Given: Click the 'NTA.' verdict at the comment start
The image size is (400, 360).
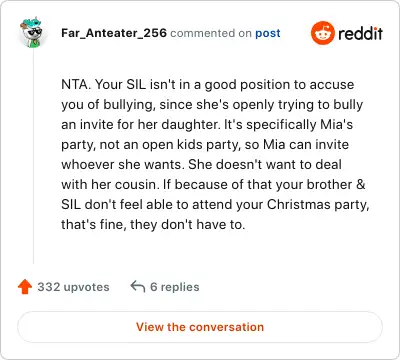Looking at the screenshot, I should click(x=76, y=85).
